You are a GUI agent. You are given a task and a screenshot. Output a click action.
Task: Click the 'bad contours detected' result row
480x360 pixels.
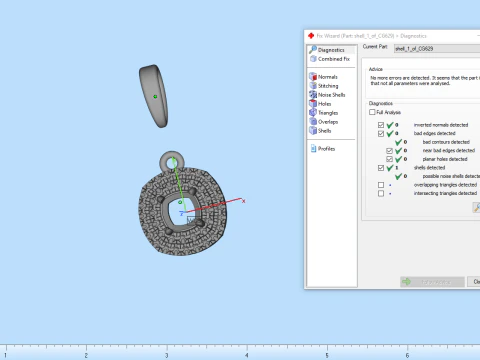click(446, 142)
